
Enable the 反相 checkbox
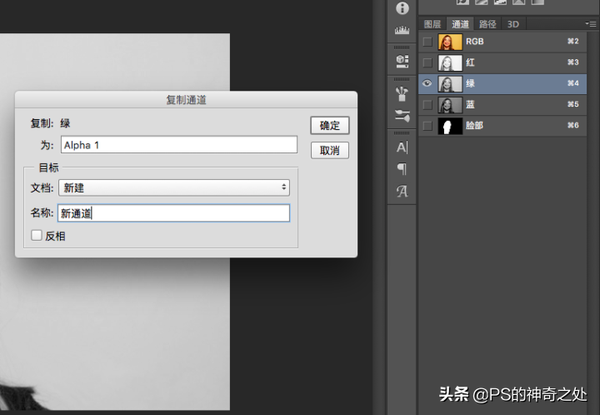[x=36, y=235]
